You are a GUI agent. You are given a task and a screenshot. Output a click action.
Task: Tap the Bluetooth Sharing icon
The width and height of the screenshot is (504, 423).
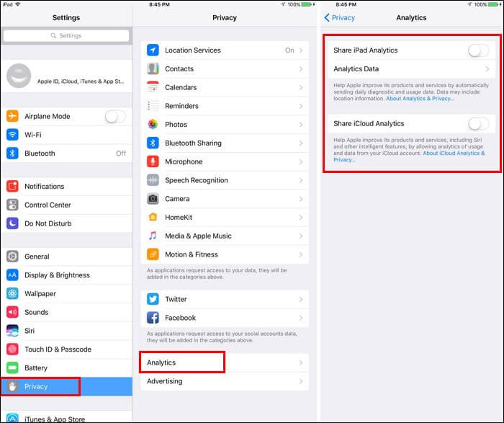pos(153,143)
